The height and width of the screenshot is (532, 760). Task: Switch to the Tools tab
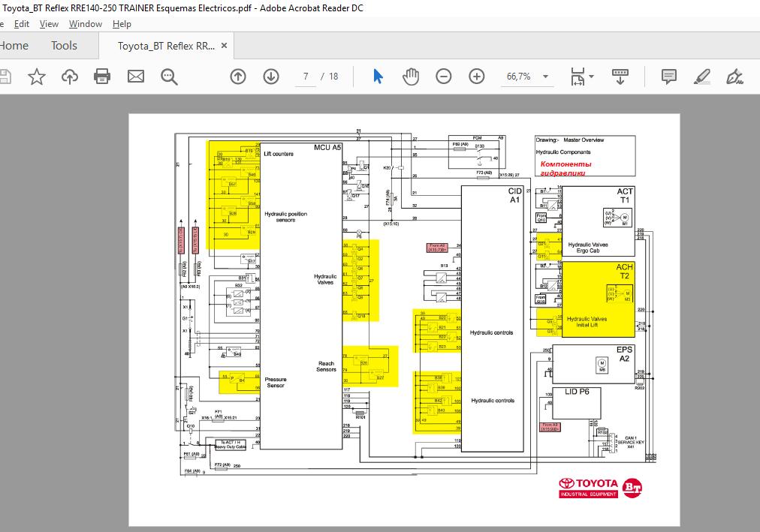[x=64, y=46]
